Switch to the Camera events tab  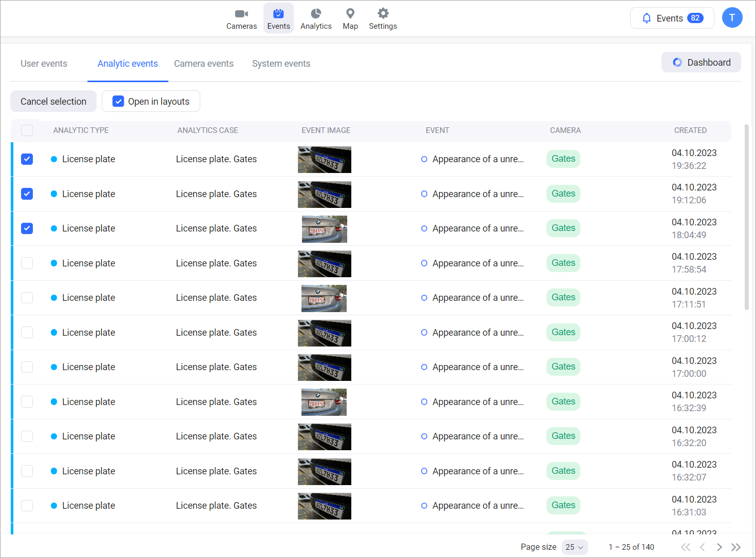pos(203,64)
